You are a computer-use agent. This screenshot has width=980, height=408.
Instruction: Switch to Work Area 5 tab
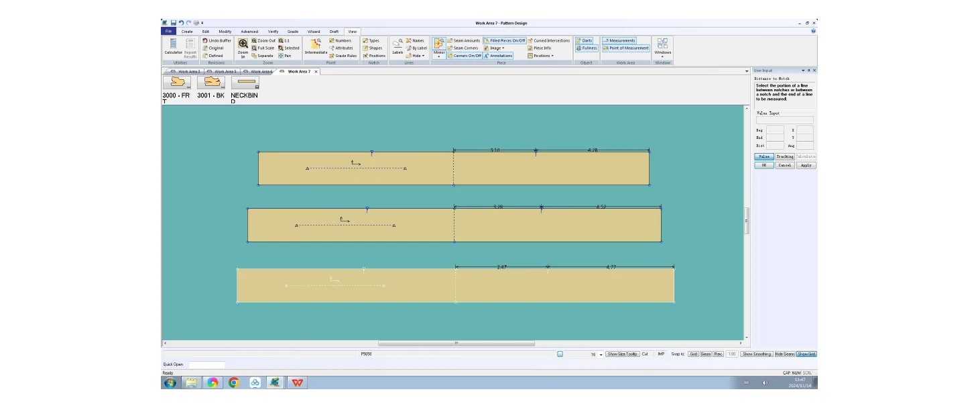(223, 71)
